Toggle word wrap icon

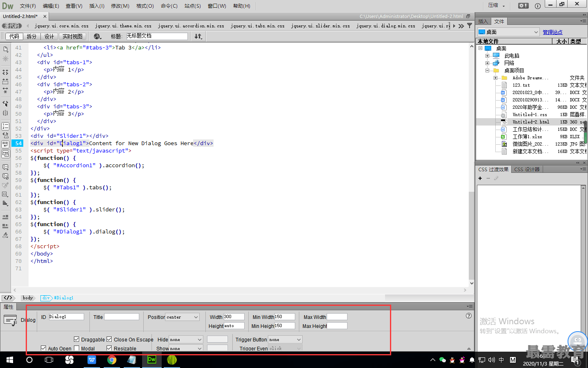coord(5,144)
